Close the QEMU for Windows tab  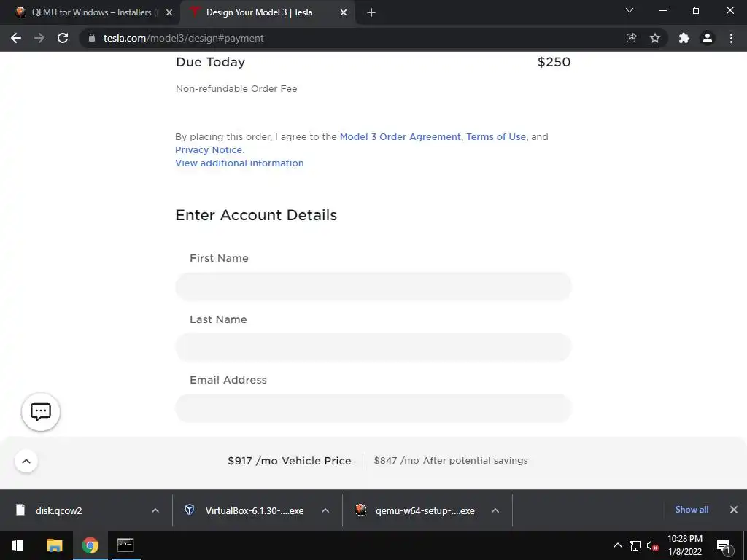tap(169, 12)
